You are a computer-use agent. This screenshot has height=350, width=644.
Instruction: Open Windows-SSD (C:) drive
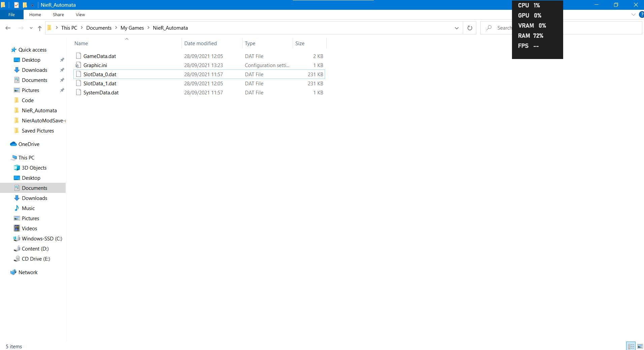coord(42,238)
